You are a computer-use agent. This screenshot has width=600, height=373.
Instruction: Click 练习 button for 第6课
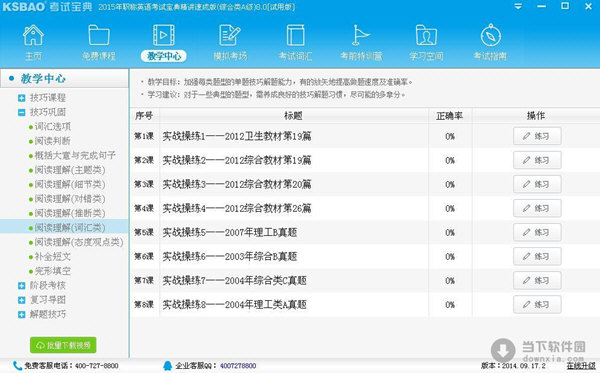pyautogui.click(x=537, y=256)
